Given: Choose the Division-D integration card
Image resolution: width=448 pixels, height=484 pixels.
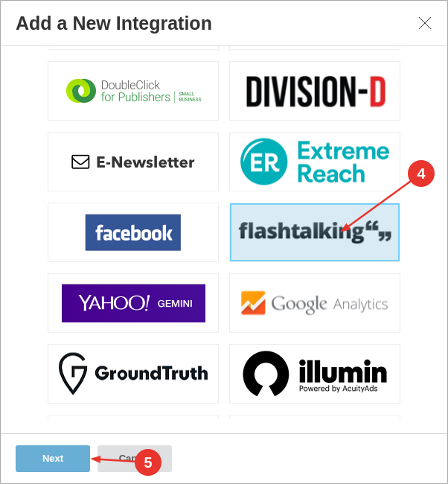Looking at the screenshot, I should (315, 91).
